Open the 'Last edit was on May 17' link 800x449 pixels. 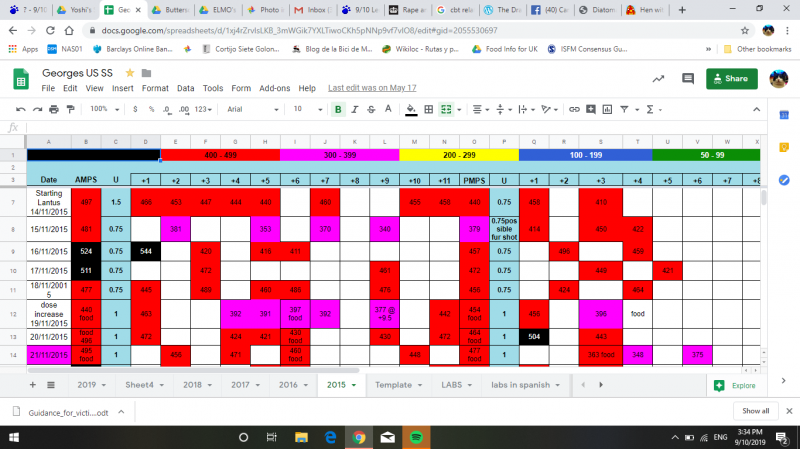tap(370, 88)
